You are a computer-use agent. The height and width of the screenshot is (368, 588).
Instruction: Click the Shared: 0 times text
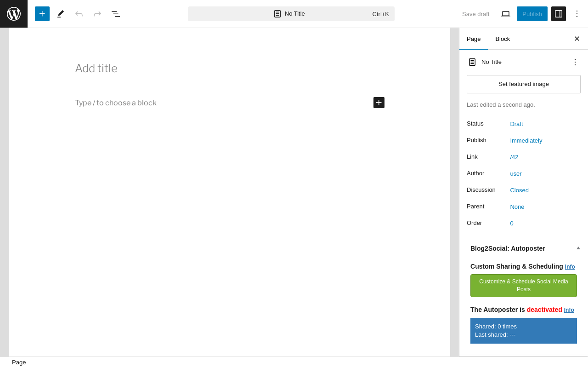point(496,327)
